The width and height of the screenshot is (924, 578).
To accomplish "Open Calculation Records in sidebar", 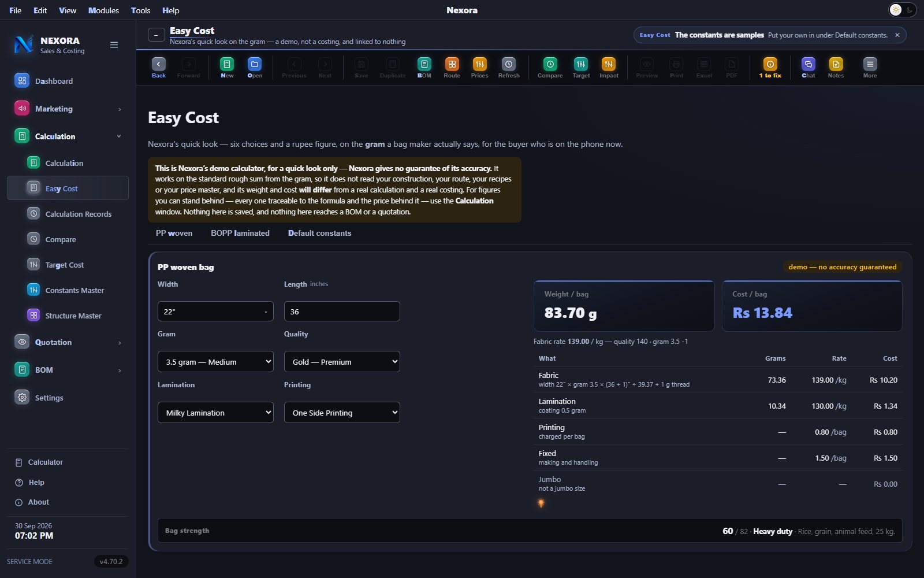I will (68, 214).
